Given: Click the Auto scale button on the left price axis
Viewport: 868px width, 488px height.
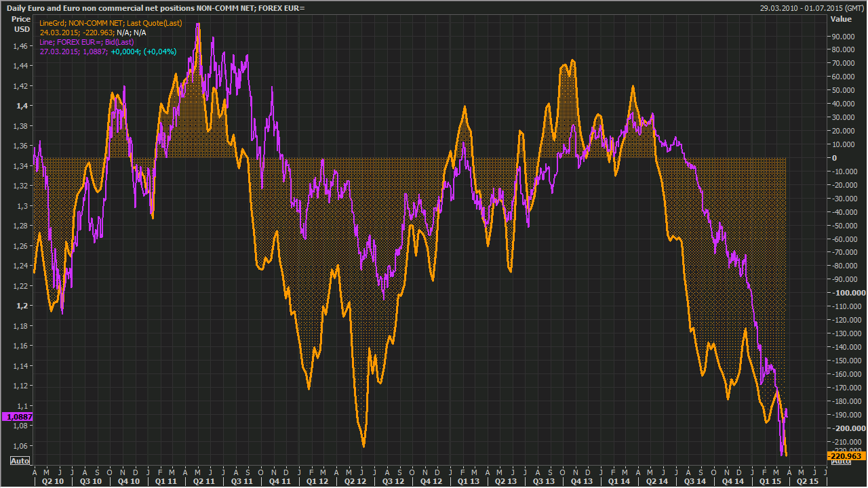Looking at the screenshot, I should click(x=20, y=461).
